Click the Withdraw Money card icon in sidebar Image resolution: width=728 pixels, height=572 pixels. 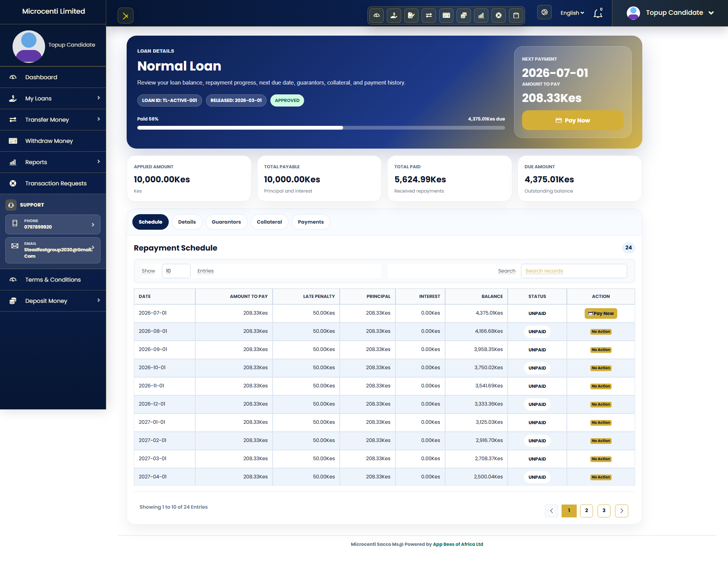pyautogui.click(x=13, y=141)
